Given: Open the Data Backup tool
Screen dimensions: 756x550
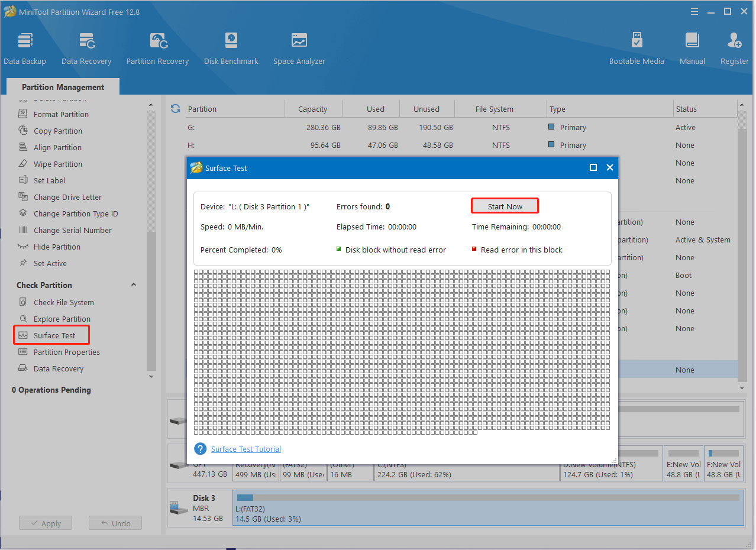Looking at the screenshot, I should point(25,48).
